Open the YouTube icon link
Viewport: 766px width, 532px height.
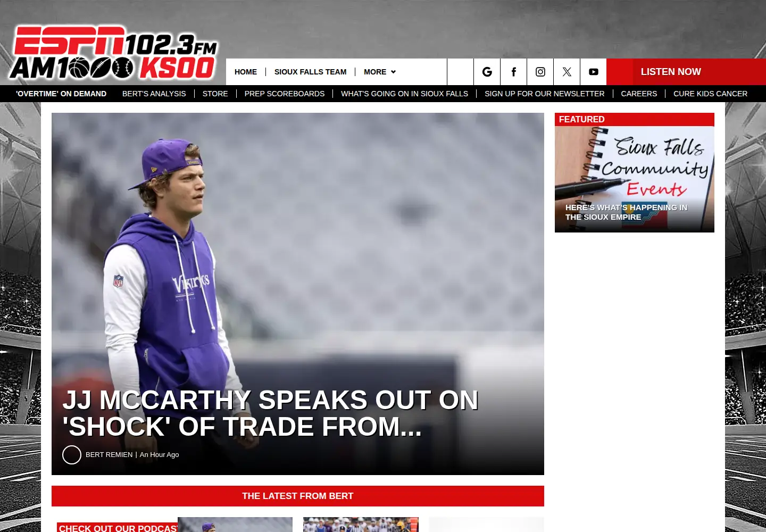pos(593,72)
